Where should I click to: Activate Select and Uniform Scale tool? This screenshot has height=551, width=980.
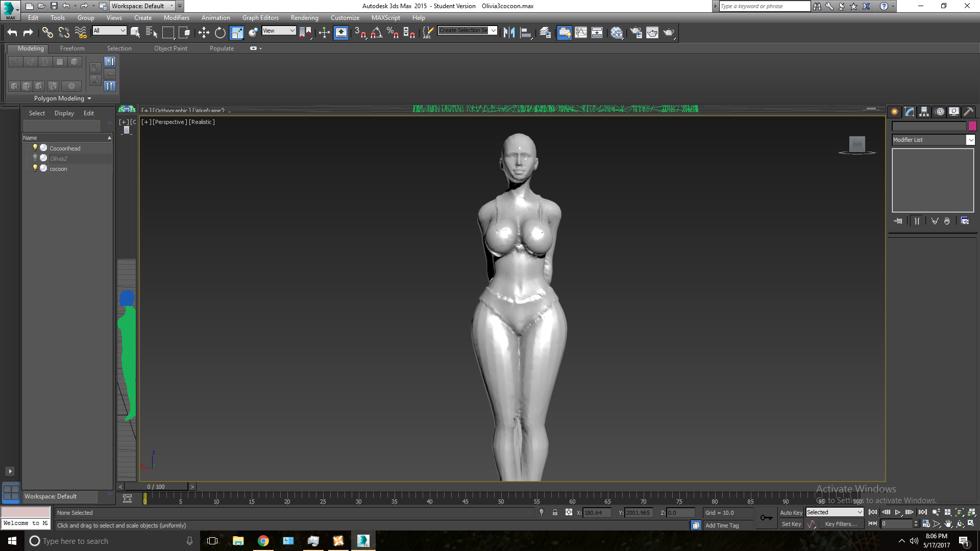tap(237, 33)
